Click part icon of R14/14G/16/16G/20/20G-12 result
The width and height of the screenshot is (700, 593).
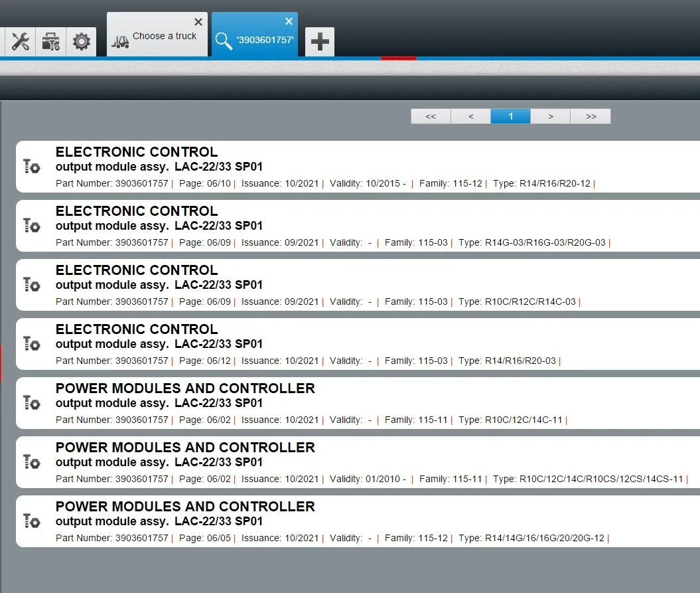point(32,521)
